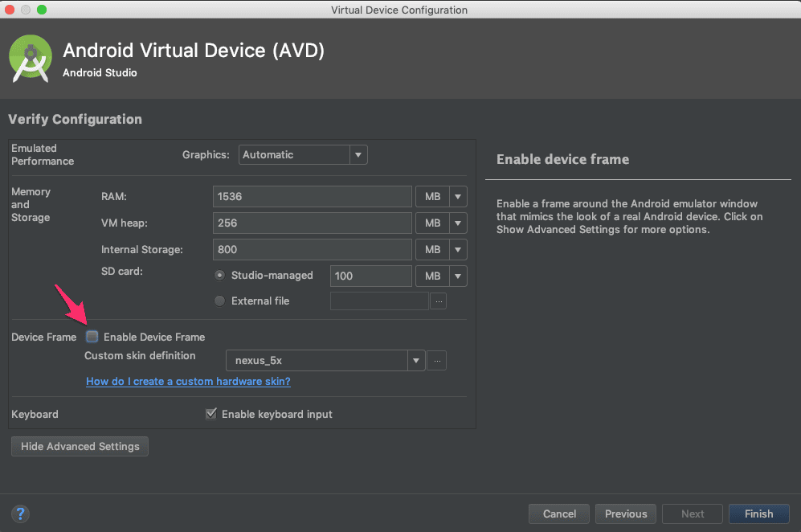
Task: Click the disabled Next button
Action: click(x=693, y=514)
